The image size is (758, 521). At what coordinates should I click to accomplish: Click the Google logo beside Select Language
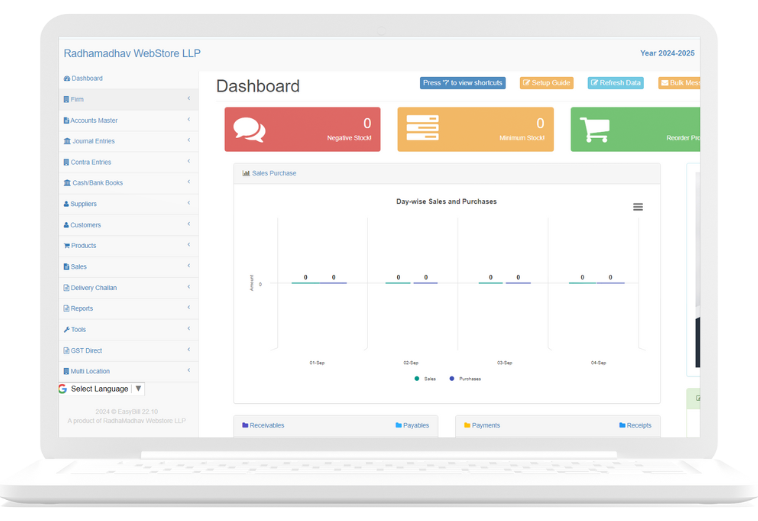62,389
